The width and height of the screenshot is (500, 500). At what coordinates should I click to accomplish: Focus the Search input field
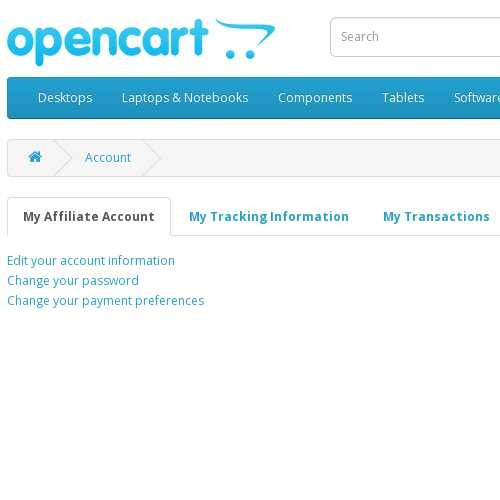[x=415, y=37]
